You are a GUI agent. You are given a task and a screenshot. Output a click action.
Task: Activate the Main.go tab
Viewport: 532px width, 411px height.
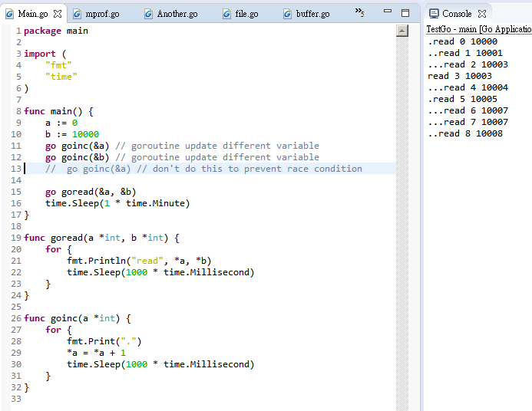pyautogui.click(x=32, y=14)
